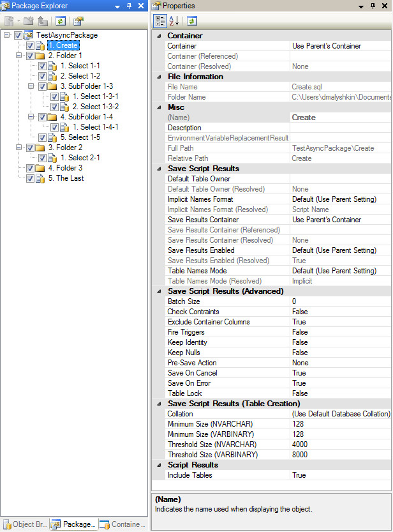Switch to the Object Browser tab
The image size is (393, 532).
[x=25, y=524]
